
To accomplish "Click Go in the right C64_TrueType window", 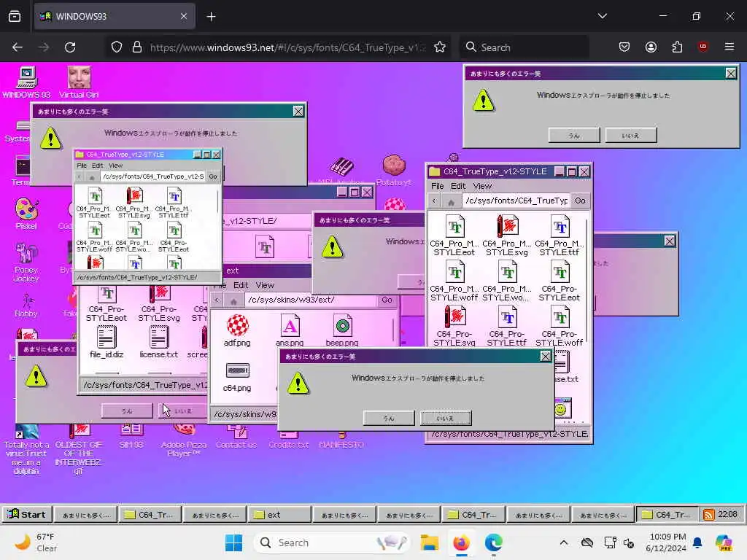I will pyautogui.click(x=580, y=201).
